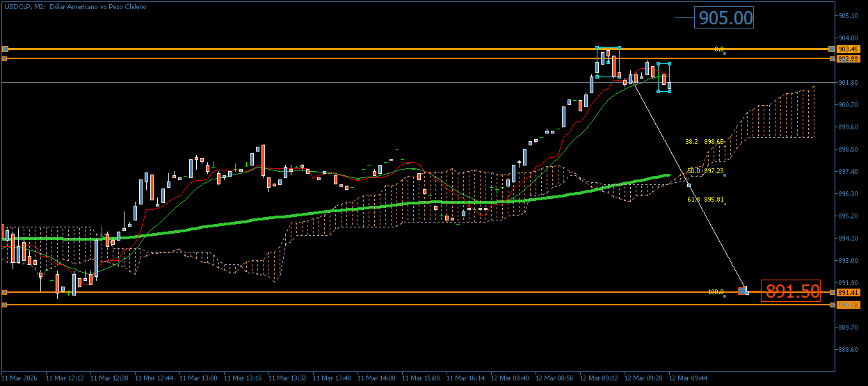Click the 903.45 price tag on axis
Viewport: 868px width, 386px height.
(x=848, y=49)
